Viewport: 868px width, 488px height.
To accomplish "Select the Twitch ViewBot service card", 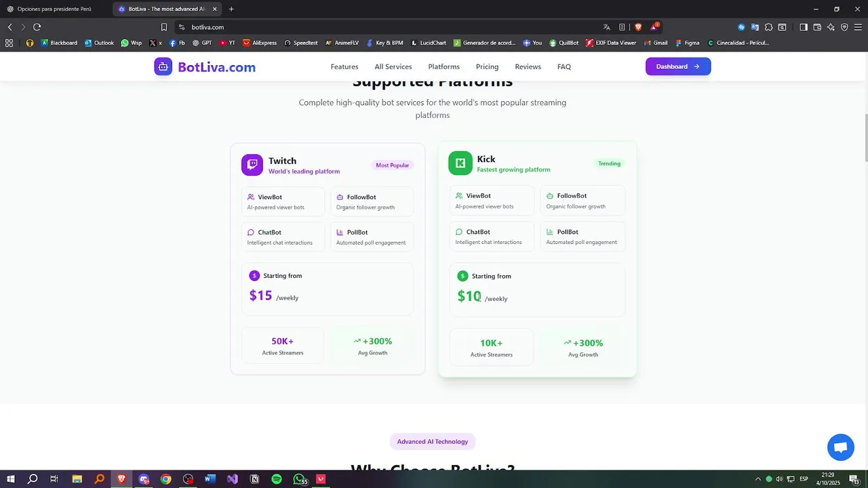I will 283,201.
